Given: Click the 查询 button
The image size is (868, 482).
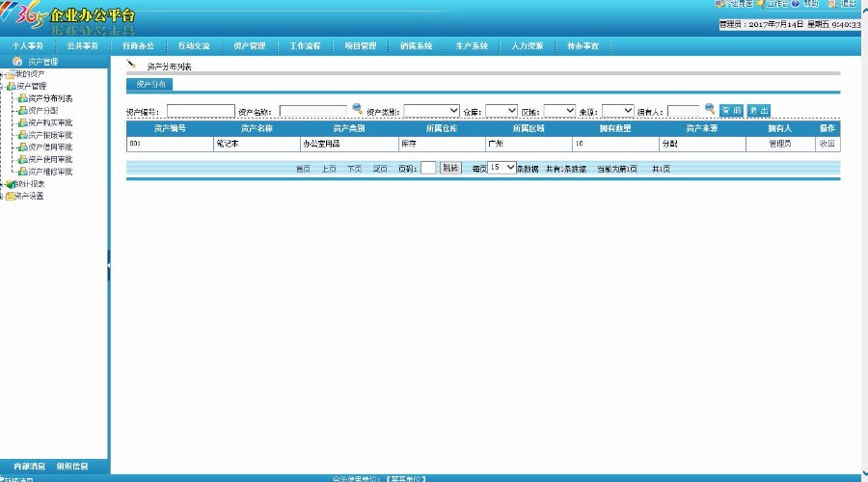Looking at the screenshot, I should pyautogui.click(x=731, y=111).
